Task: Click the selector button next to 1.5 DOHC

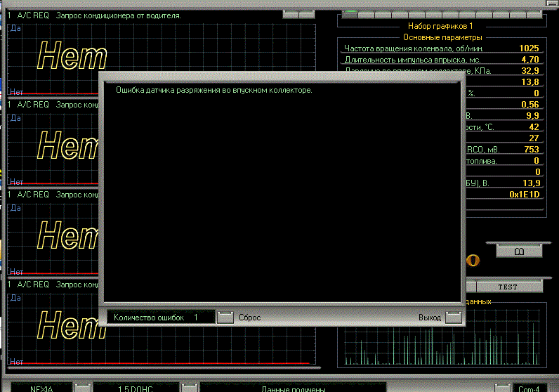Action: (190, 388)
